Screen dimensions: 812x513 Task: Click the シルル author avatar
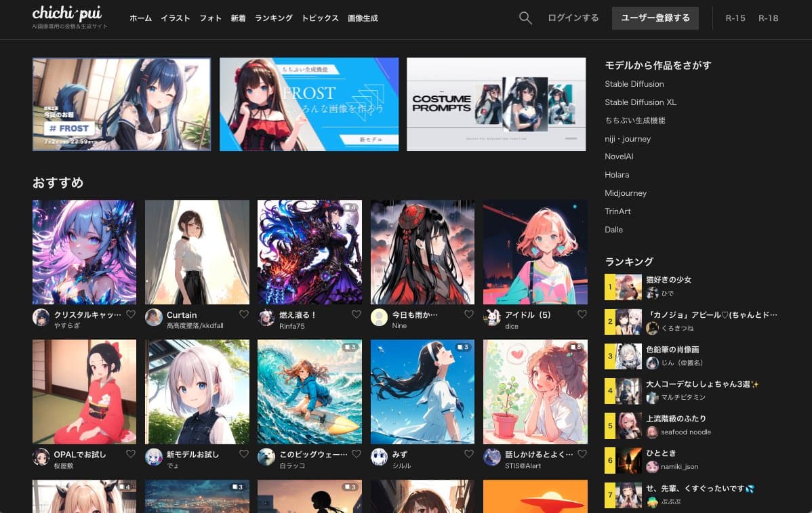pyautogui.click(x=379, y=457)
